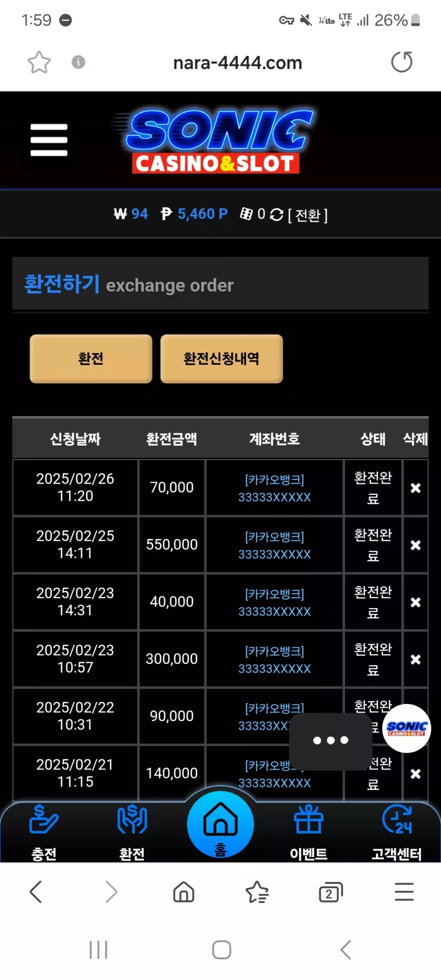Screen dimensions: 441x980
Task: Delete the 2025/02/26 70,000 exchange entry
Action: click(416, 488)
